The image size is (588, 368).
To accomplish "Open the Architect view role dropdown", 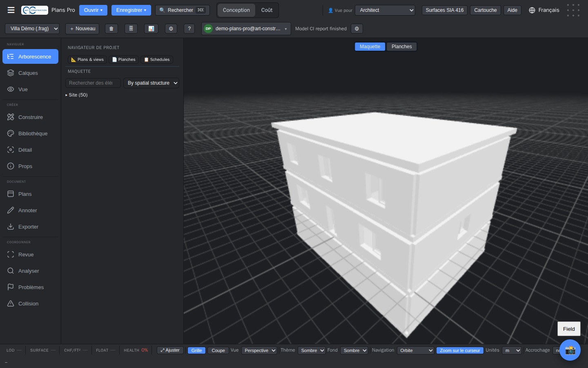I will [x=385, y=10].
